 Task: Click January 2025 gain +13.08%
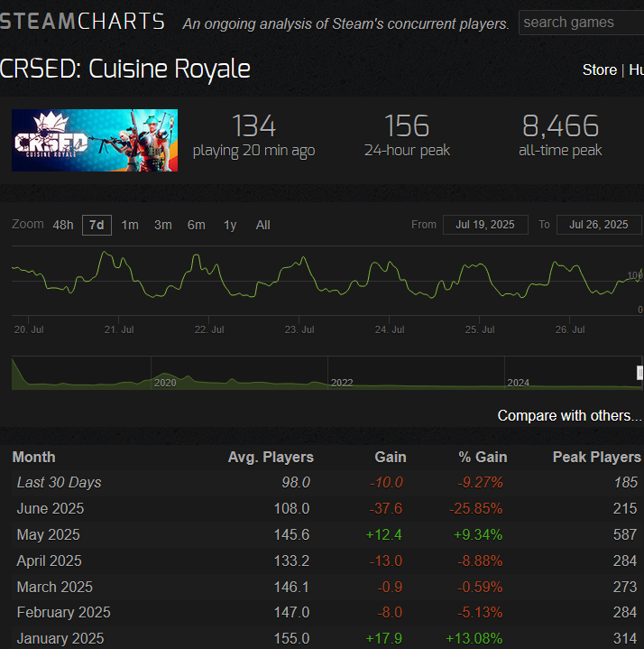pyautogui.click(x=474, y=638)
